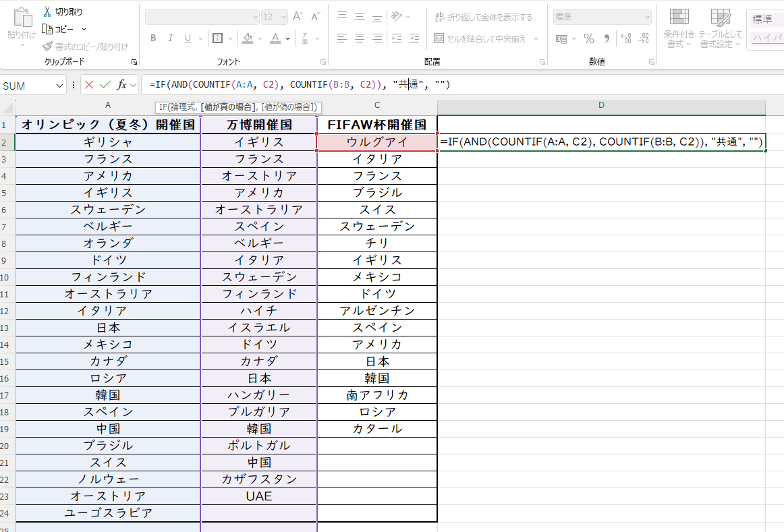
Task: Open the Alignment (配置) dialog launcher
Action: point(542,62)
